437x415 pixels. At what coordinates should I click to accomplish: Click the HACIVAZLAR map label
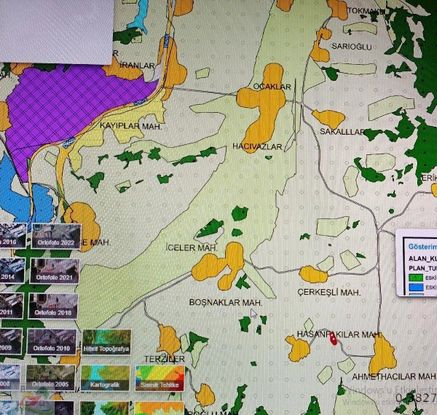point(257,147)
